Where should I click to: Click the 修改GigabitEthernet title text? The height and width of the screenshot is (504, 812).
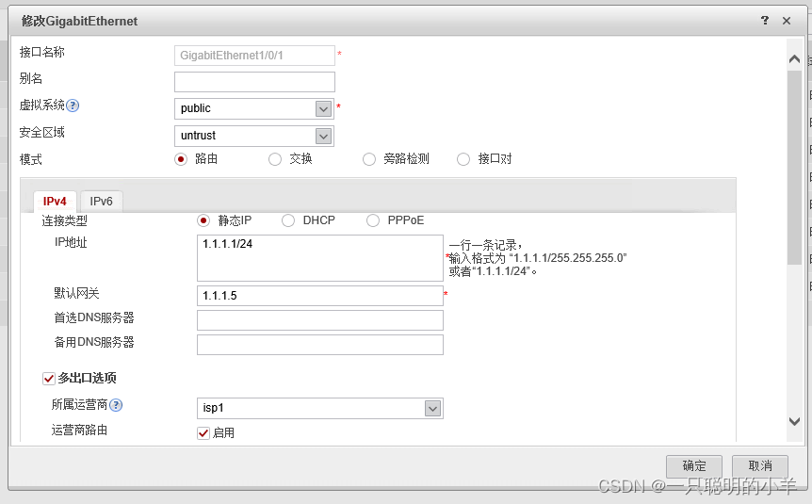[79, 22]
